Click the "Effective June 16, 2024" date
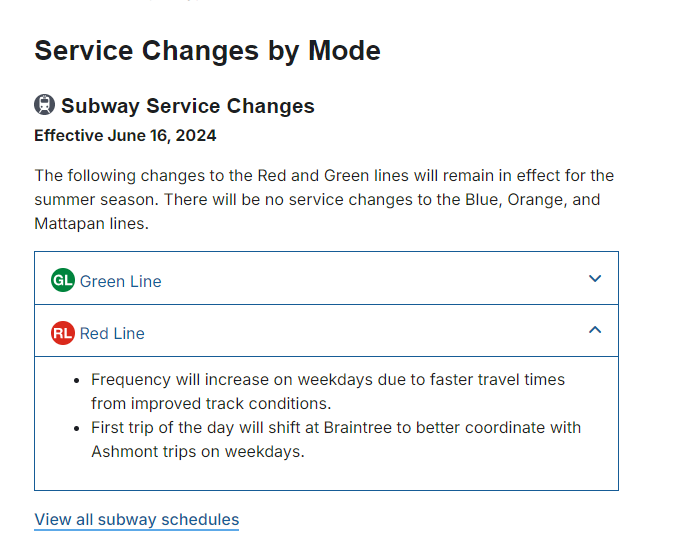678x539 pixels. pos(125,135)
